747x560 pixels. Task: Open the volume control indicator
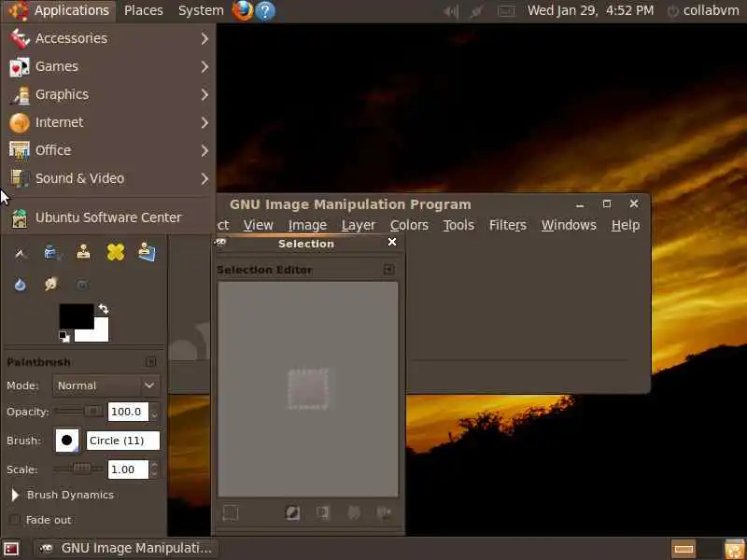(x=451, y=11)
